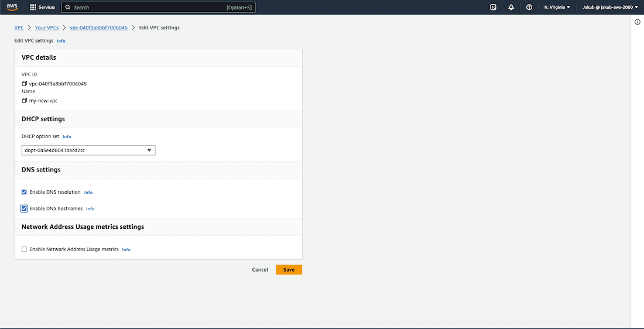Expand the DHCP option set dropdown
This screenshot has height=329, width=644.
point(88,150)
